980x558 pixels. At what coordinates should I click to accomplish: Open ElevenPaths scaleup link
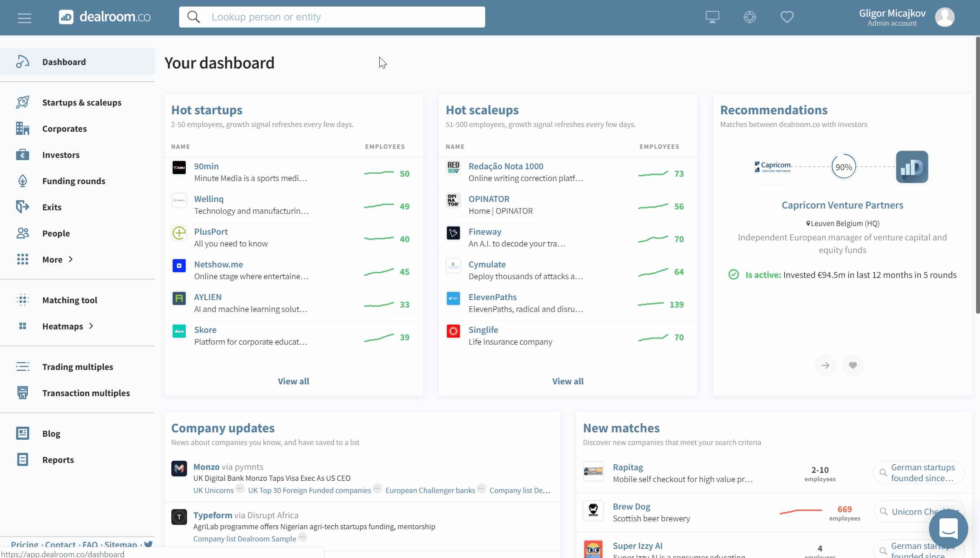point(493,297)
